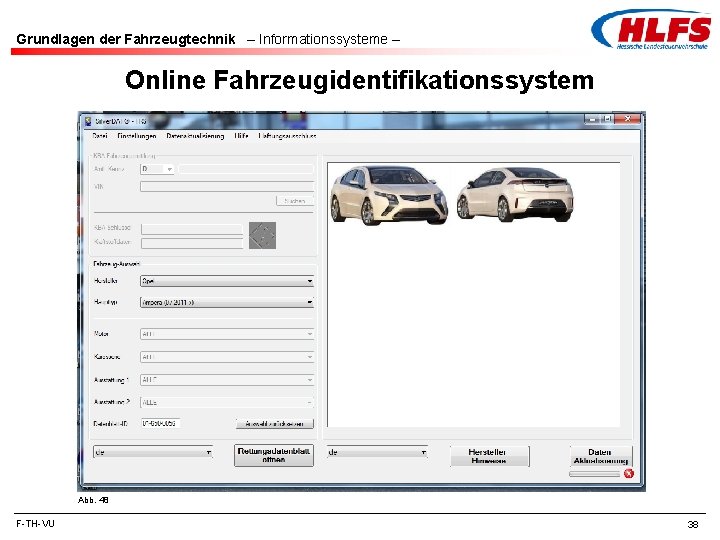The width and height of the screenshot is (720, 540).
Task: Click the HLFS logo on the slide
Action: [x=652, y=30]
